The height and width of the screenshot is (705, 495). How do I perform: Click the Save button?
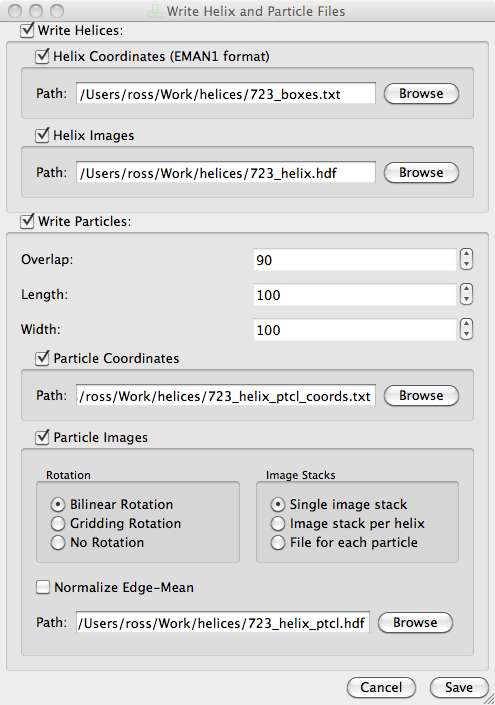[x=459, y=687]
